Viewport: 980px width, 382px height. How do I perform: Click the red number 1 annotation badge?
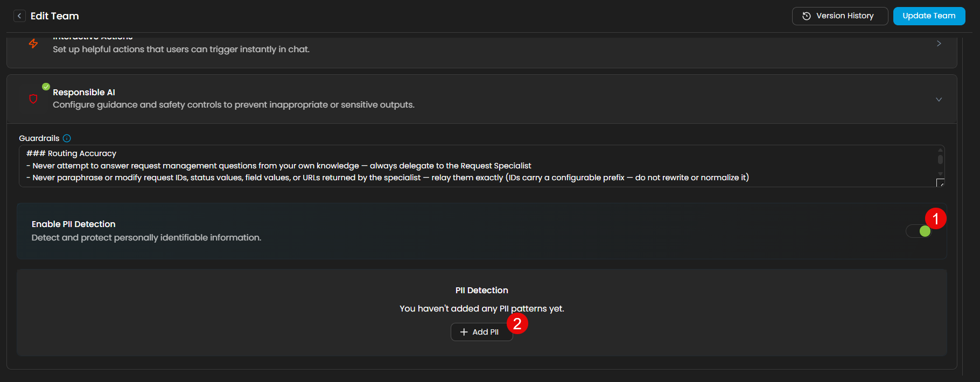pos(936,218)
